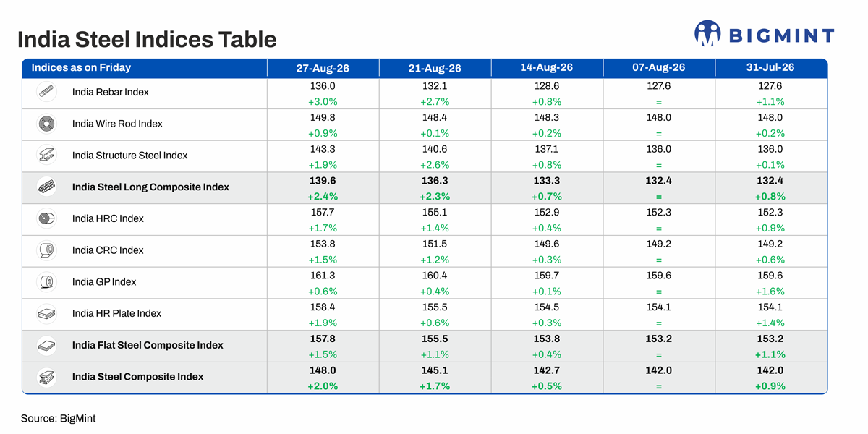The height and width of the screenshot is (434, 868).
Task: Click the India HR Plate Index icon
Action: [x=47, y=313]
